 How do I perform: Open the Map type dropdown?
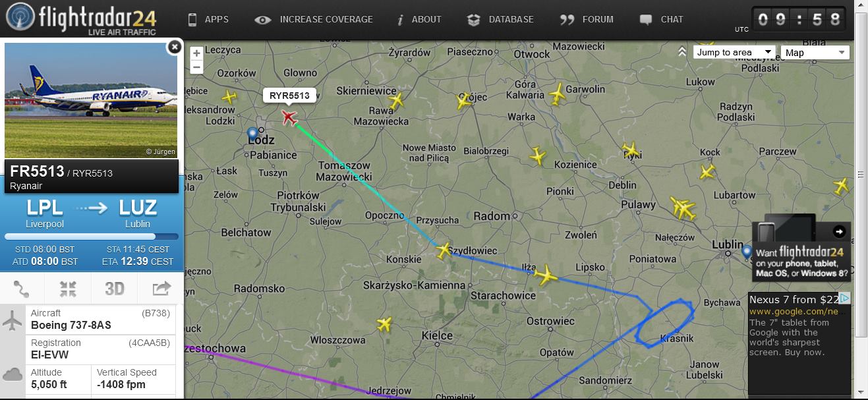pos(815,53)
